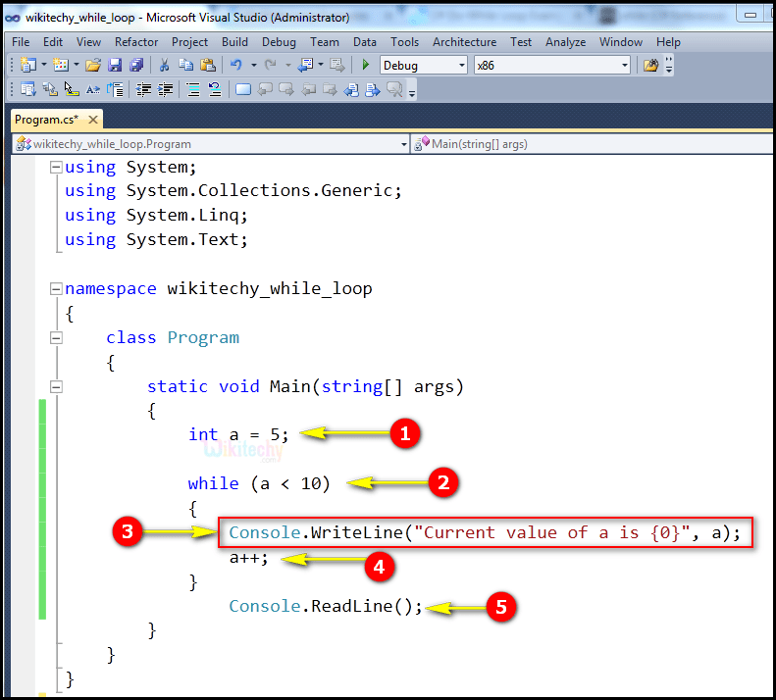Click the Cut scissors icon

point(164,65)
